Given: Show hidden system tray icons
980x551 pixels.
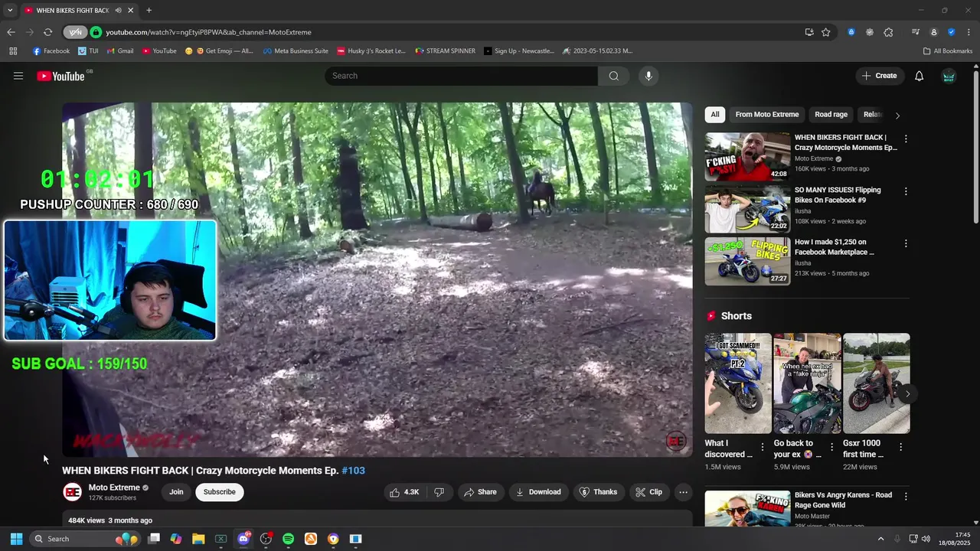Looking at the screenshot, I should point(880,539).
